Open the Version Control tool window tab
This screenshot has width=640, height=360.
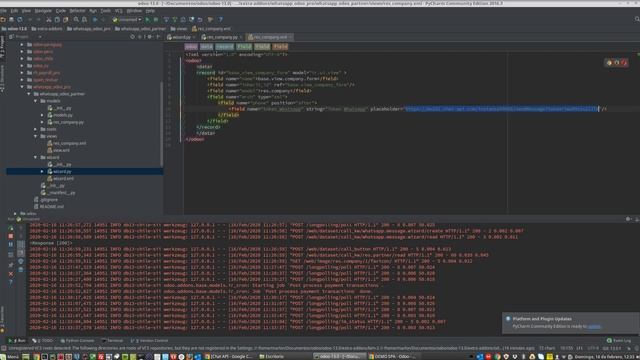149,340
